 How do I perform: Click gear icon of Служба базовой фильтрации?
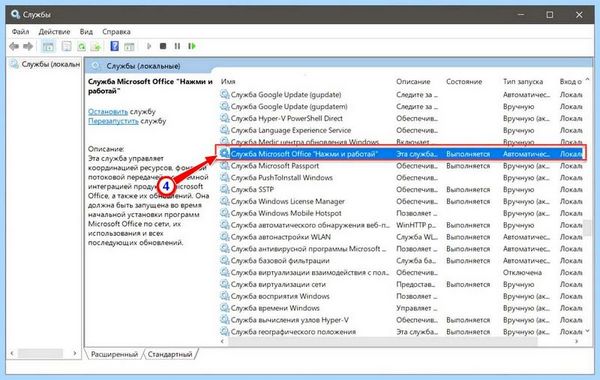(225, 260)
